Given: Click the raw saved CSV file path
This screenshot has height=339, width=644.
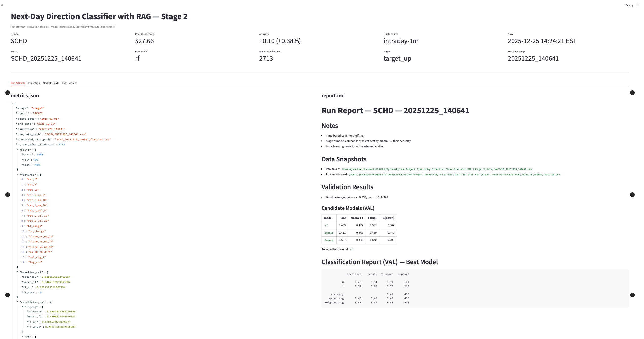Looking at the screenshot, I should click(436, 169).
